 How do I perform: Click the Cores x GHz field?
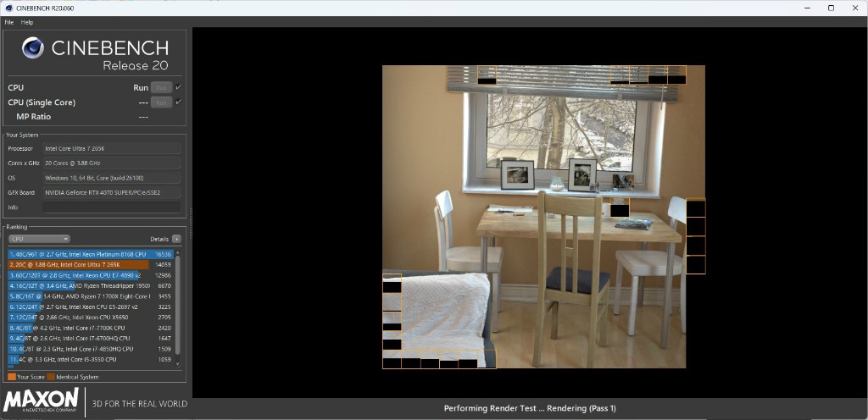click(111, 163)
